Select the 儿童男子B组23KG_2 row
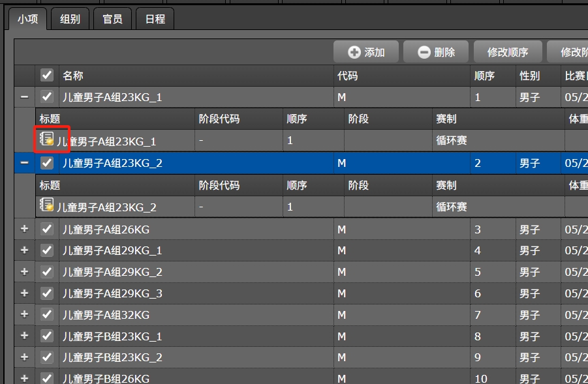This screenshot has width=588, height=384. pyautogui.click(x=196, y=357)
